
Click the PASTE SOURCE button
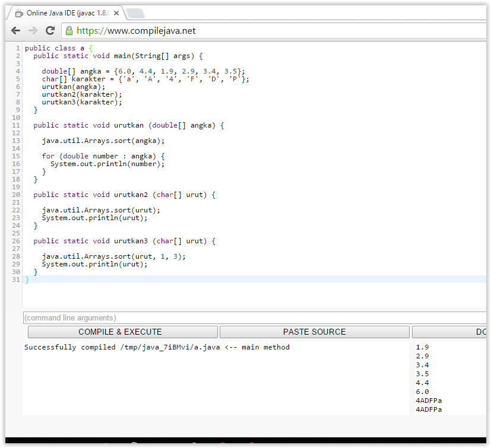point(315,332)
